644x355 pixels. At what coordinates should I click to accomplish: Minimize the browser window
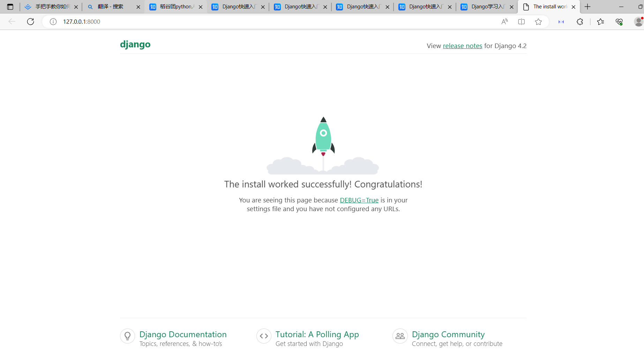pos(621,7)
